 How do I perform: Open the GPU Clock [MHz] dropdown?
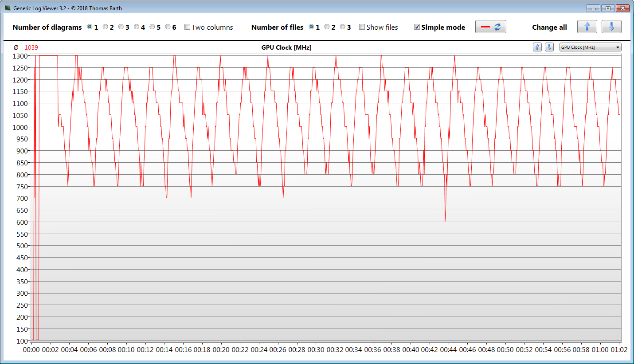[x=591, y=47]
